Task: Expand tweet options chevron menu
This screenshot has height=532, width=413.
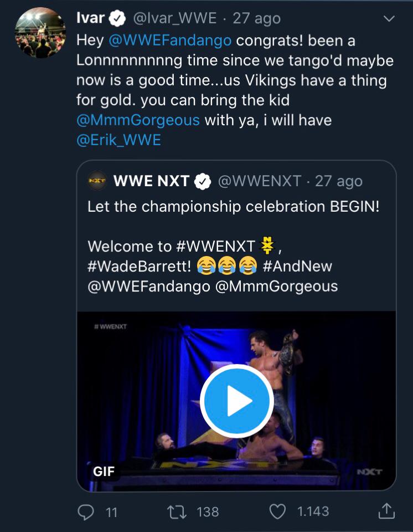Action: pyautogui.click(x=389, y=18)
